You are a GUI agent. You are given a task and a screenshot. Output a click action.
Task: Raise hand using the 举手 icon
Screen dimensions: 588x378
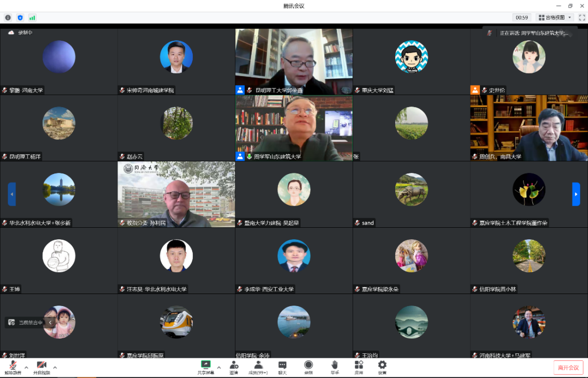tap(334, 367)
